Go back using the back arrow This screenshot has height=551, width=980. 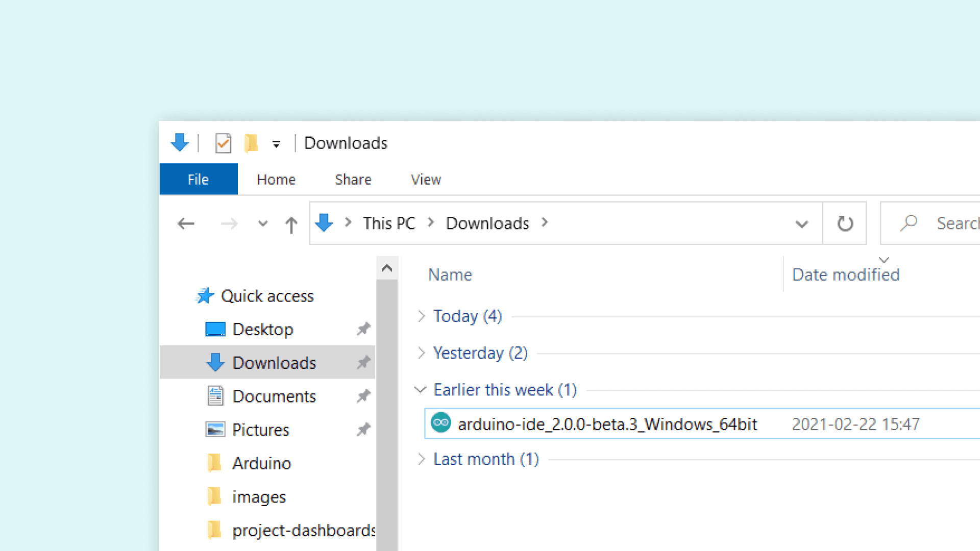[186, 223]
